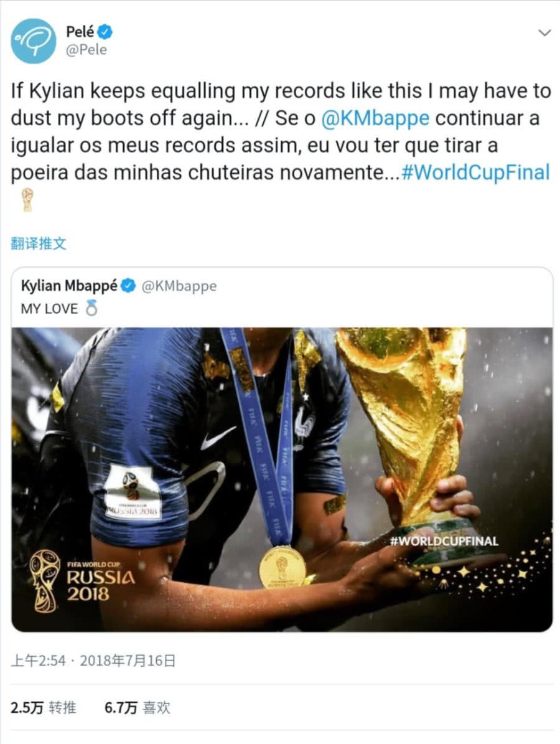View the 6.7万 喜欢 likes list

point(137,707)
